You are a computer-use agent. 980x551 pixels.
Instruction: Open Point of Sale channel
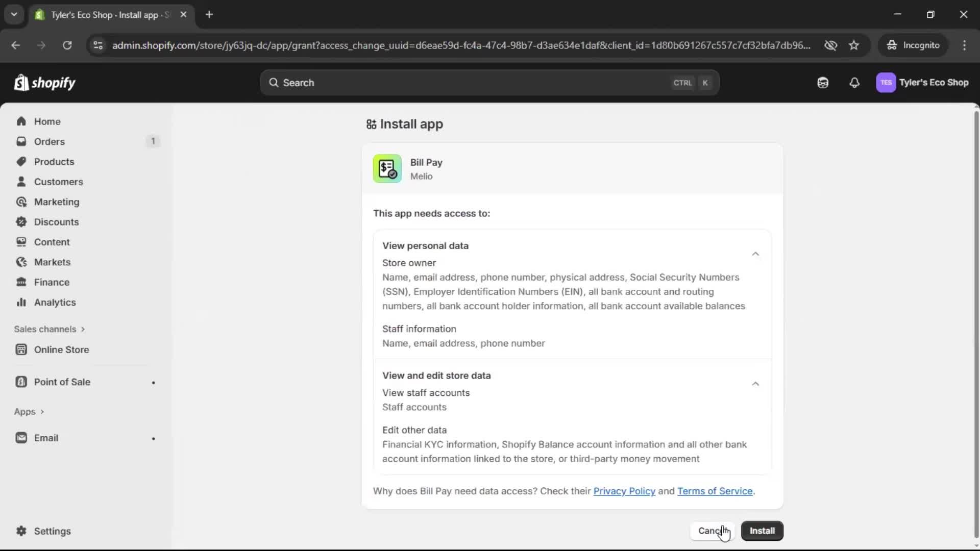[x=61, y=382]
